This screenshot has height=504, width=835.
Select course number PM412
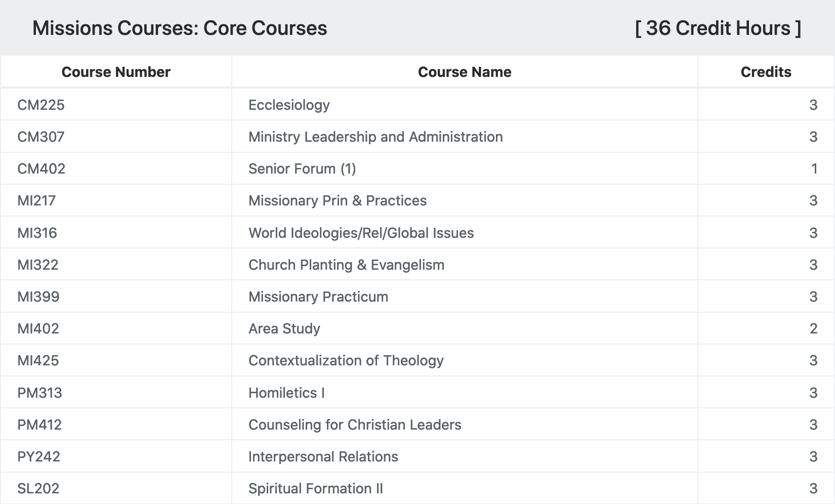(39, 425)
